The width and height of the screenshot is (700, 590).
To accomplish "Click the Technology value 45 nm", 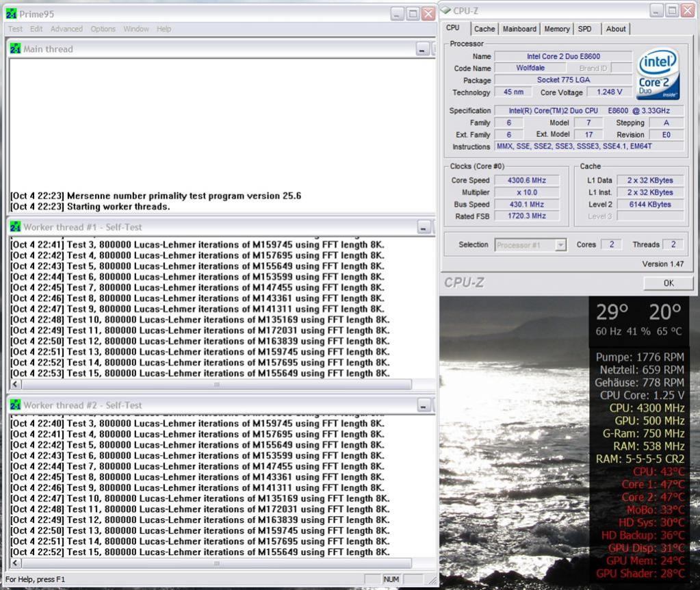I will [513, 92].
